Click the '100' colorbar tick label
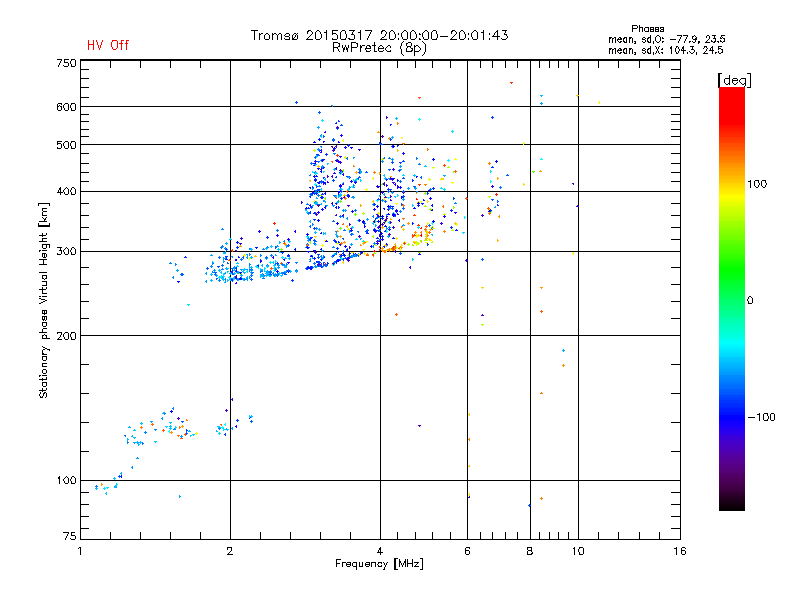This screenshot has height=600, width=800. click(x=757, y=184)
